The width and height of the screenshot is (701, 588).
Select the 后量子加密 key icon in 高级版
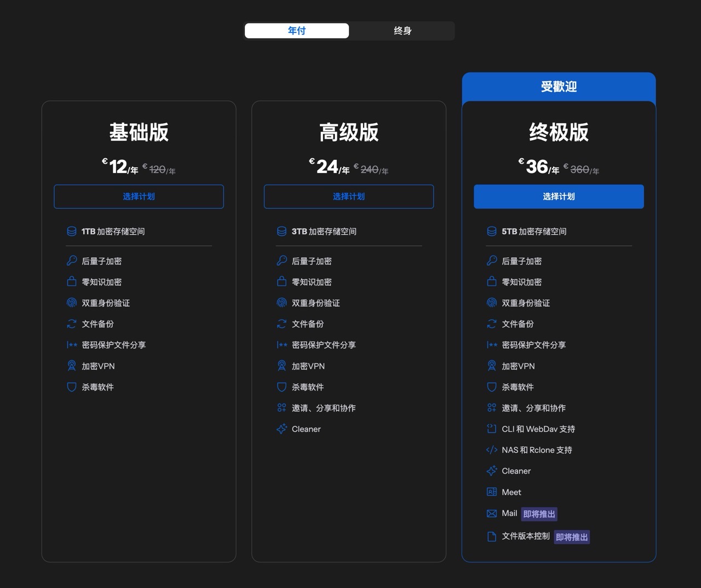pyautogui.click(x=281, y=261)
